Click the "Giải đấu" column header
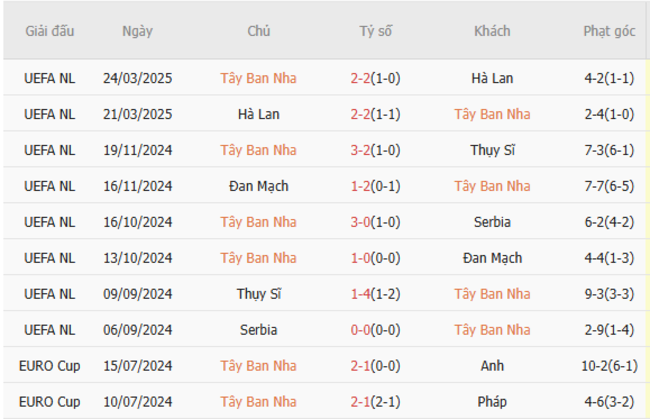Image resolution: width=650 pixels, height=419 pixels. pos(50,31)
